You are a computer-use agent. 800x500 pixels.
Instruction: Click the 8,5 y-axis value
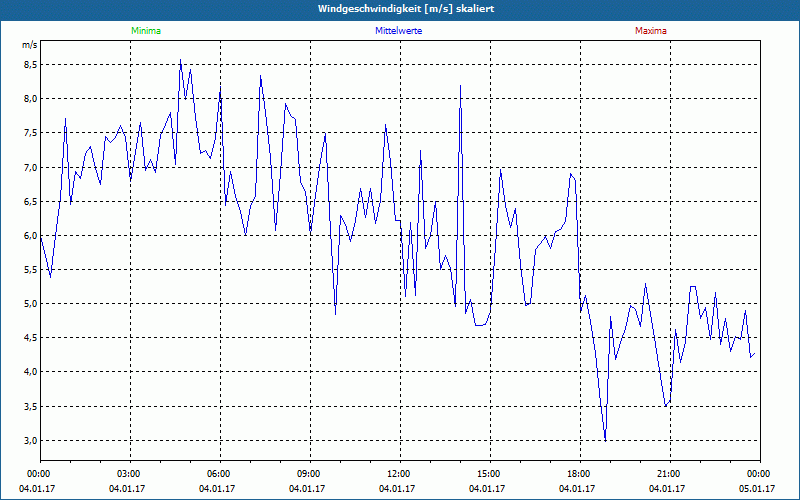pos(31,65)
